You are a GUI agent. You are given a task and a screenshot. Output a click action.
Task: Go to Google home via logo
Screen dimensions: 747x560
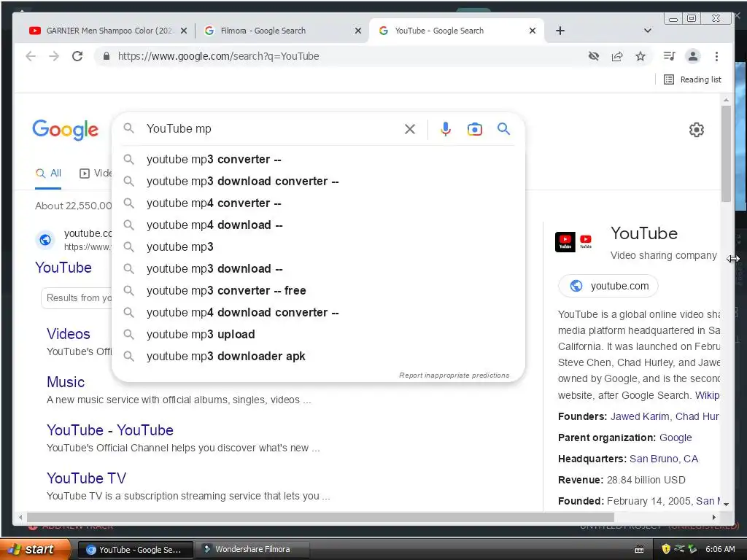coord(65,130)
